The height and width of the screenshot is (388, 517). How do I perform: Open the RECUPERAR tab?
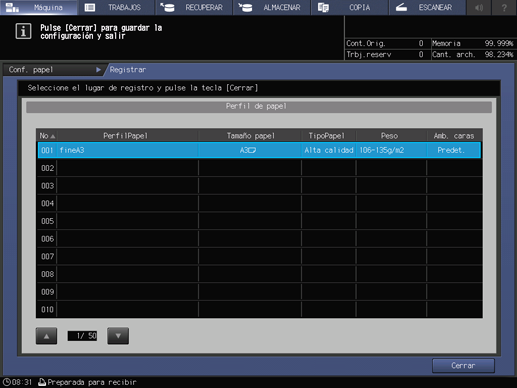pyautogui.click(x=194, y=7)
